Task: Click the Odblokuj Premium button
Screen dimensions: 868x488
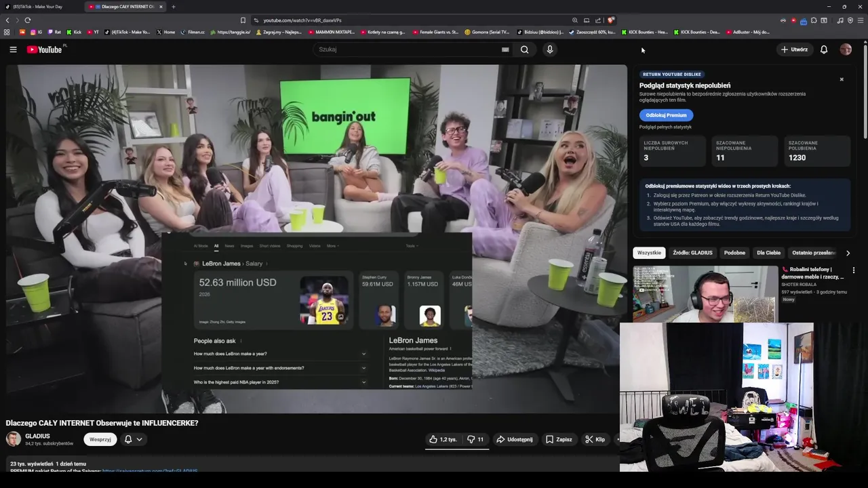Action: pyautogui.click(x=666, y=115)
